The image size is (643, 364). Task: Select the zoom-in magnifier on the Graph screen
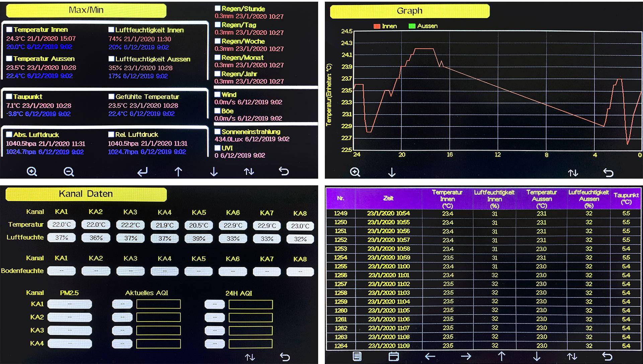coord(355,172)
